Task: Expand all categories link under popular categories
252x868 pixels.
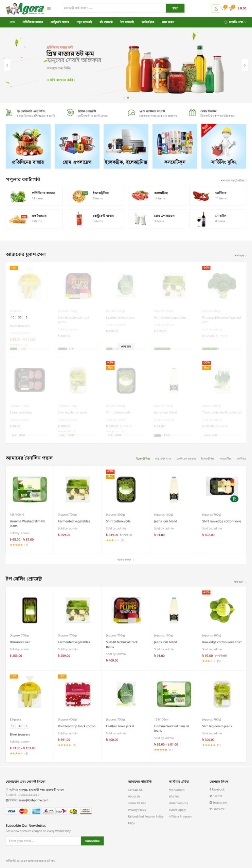Action: click(234, 180)
